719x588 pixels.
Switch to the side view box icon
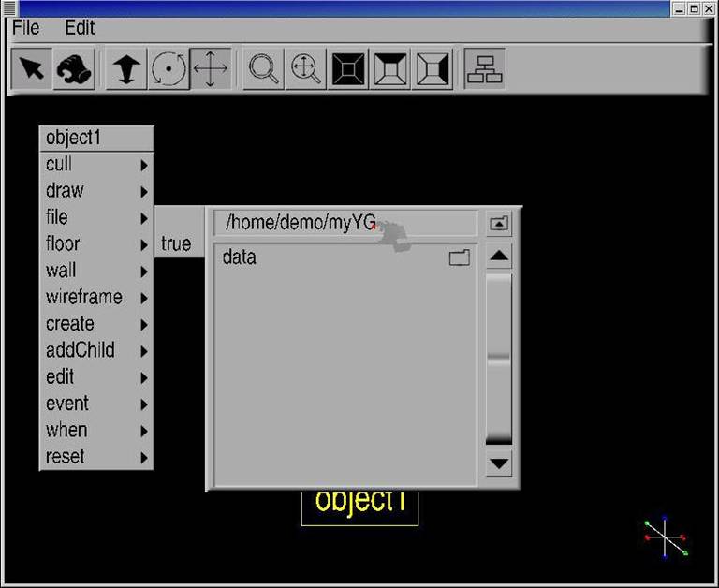click(432, 68)
